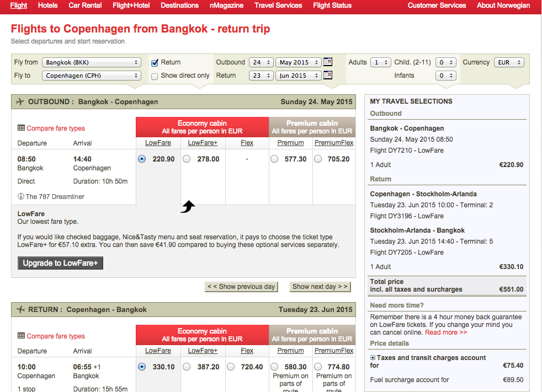The width and height of the screenshot is (542, 392).
Task: Open the Return month Jun 2015 dropdown
Action: [x=299, y=76]
